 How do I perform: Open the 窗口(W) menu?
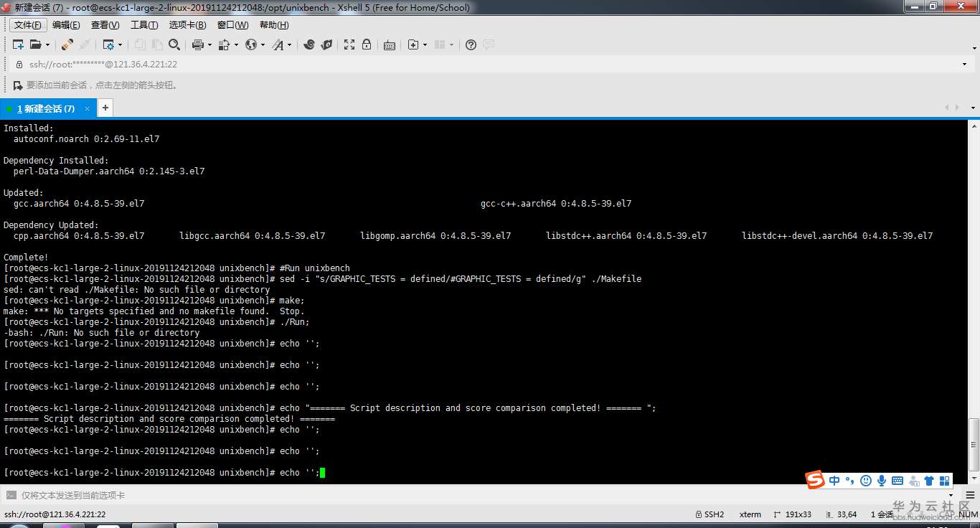coord(232,25)
